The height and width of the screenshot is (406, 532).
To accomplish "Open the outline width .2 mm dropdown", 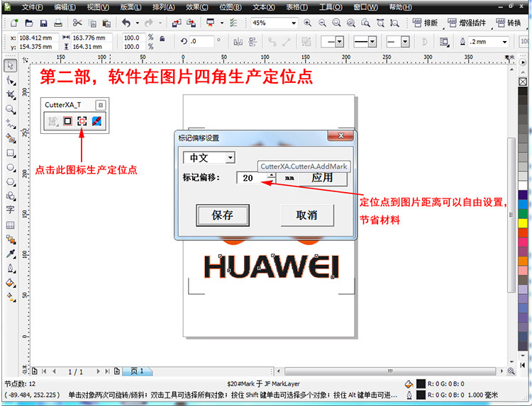I will tap(505, 42).
